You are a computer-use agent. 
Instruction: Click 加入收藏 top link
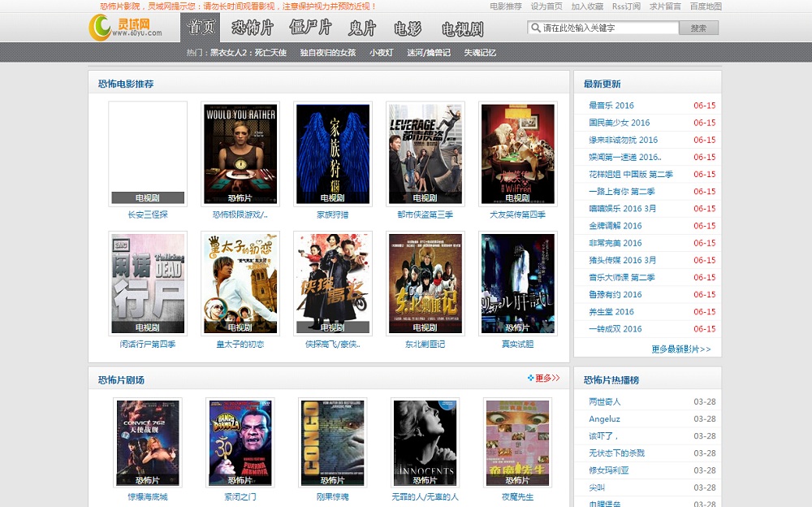pos(587,6)
